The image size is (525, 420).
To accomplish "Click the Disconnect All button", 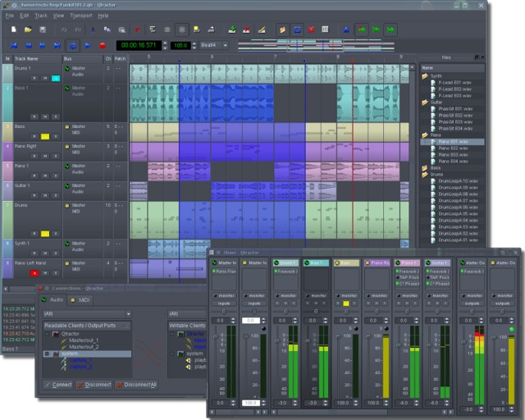I will (x=136, y=385).
